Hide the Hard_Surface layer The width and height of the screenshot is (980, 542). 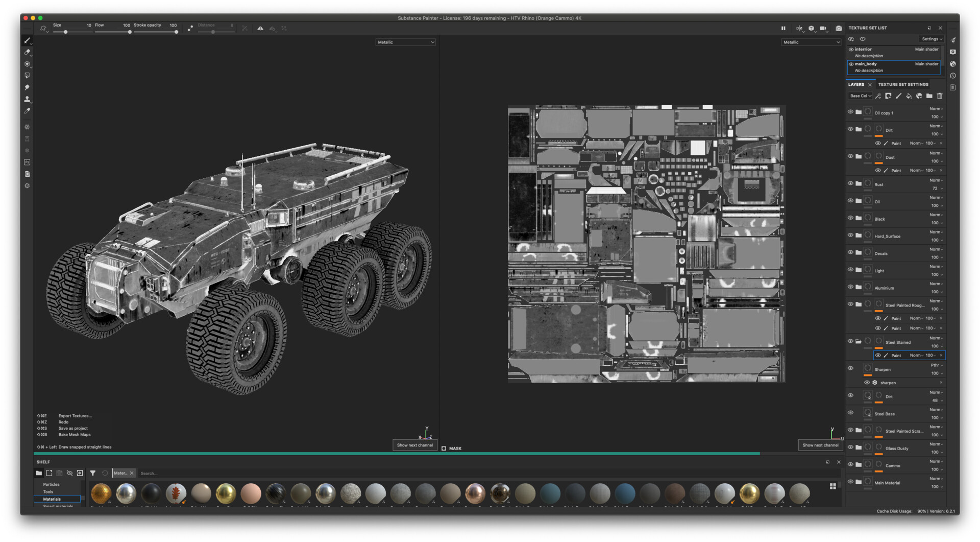(x=850, y=235)
